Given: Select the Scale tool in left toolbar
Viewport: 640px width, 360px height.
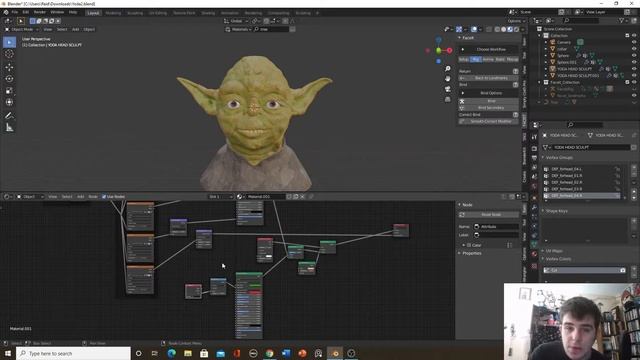Looking at the screenshot, I should [x=9, y=91].
